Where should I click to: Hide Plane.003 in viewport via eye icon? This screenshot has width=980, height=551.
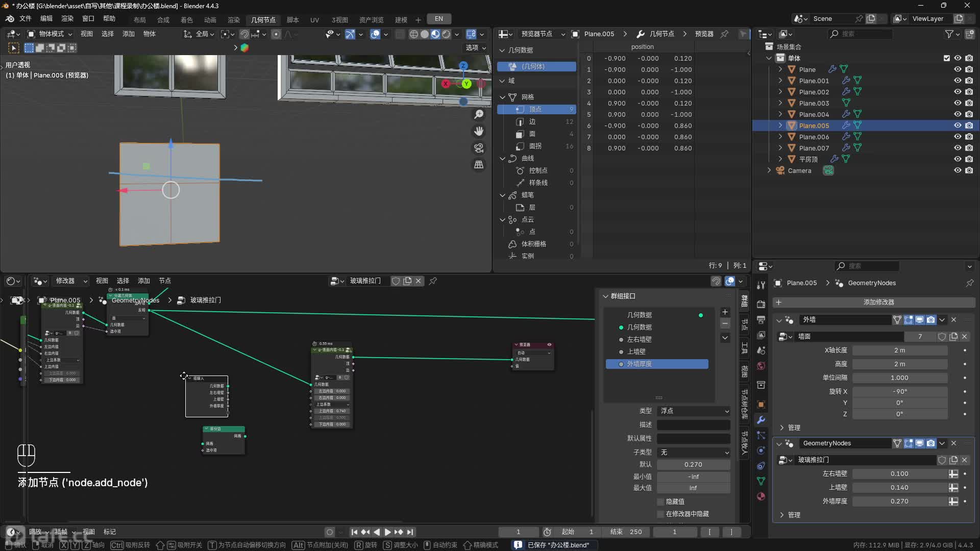coord(958,103)
